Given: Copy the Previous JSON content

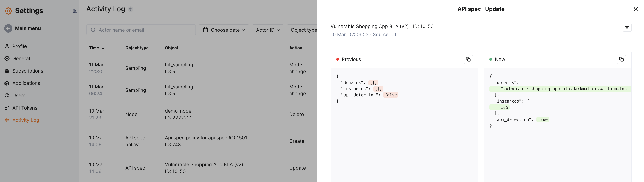Looking at the screenshot, I should [x=468, y=59].
